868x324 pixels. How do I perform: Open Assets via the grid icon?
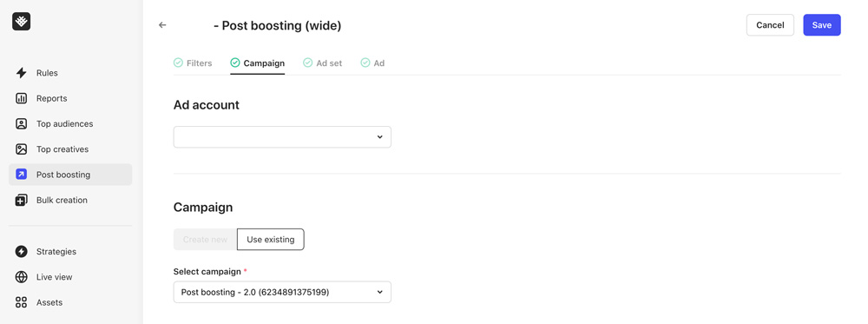click(x=21, y=302)
